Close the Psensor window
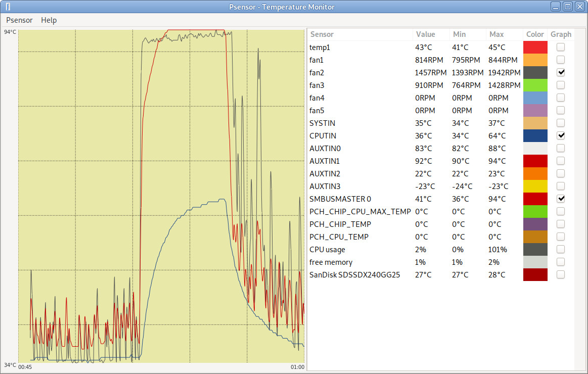 [580, 7]
